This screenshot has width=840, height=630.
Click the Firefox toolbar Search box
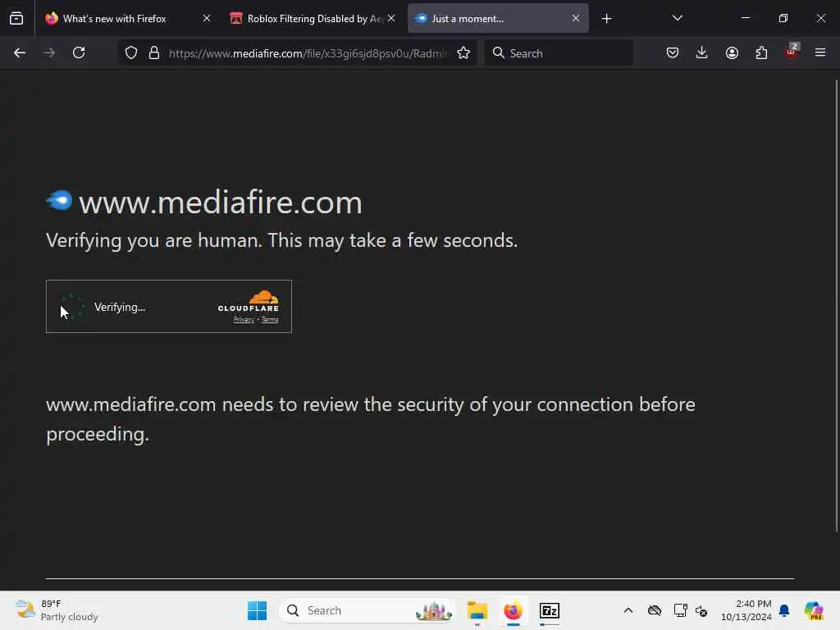pyautogui.click(x=559, y=53)
